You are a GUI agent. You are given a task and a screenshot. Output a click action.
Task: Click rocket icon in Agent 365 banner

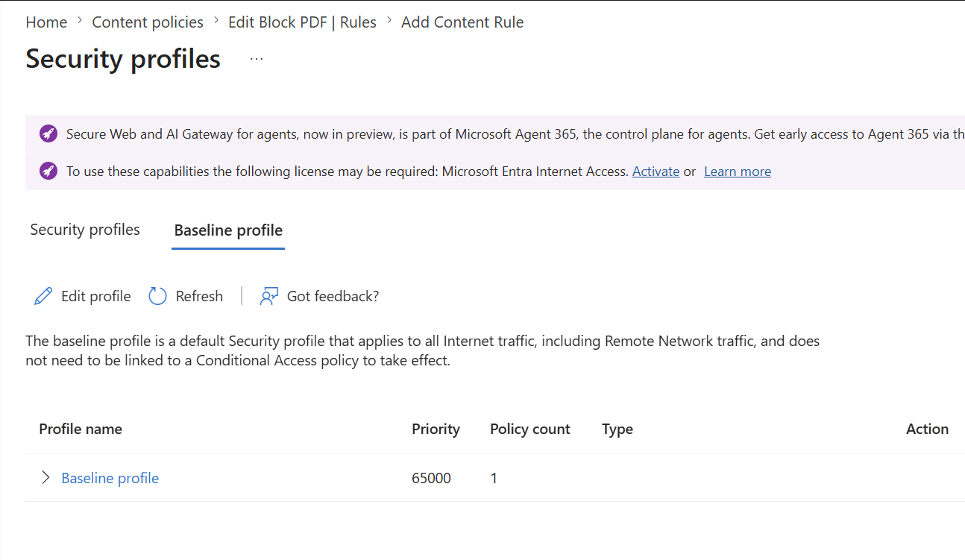click(48, 134)
